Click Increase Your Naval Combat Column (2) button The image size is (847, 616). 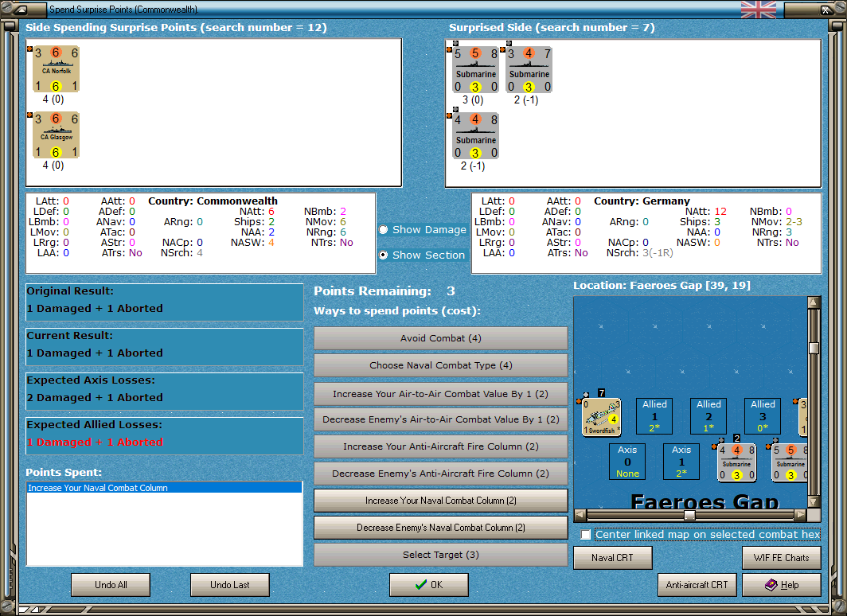[441, 501]
